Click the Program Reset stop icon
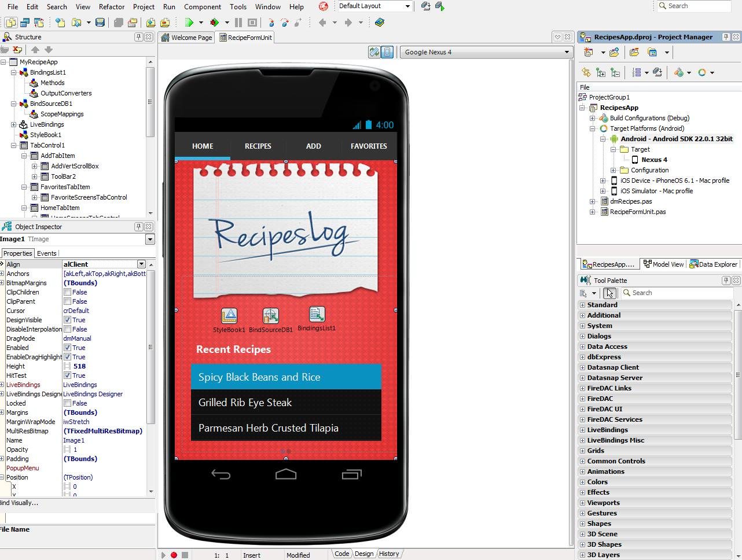This screenshot has height=560, width=742. [252, 23]
